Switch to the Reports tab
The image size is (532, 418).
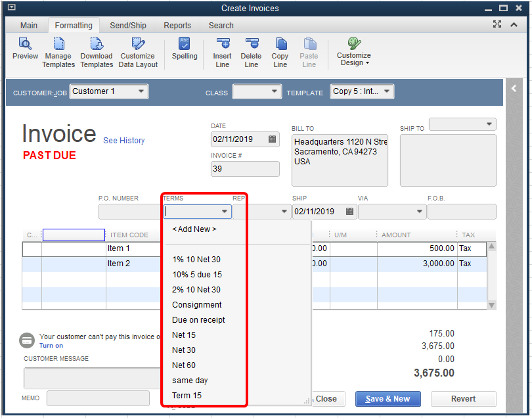coord(177,26)
